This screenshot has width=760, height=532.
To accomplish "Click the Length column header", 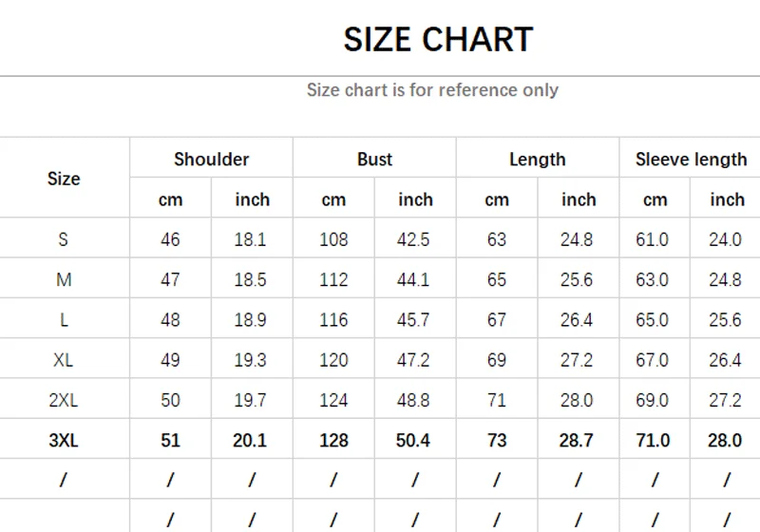I will point(537,159).
